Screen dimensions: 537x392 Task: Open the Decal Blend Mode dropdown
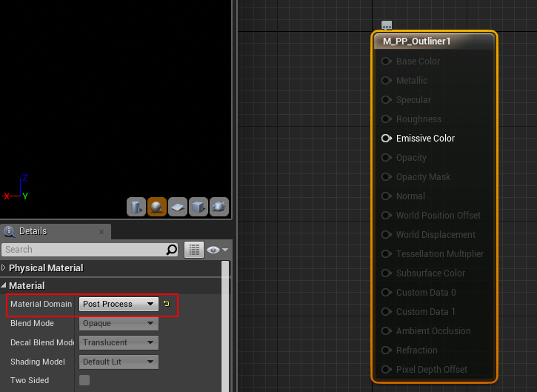[119, 342]
